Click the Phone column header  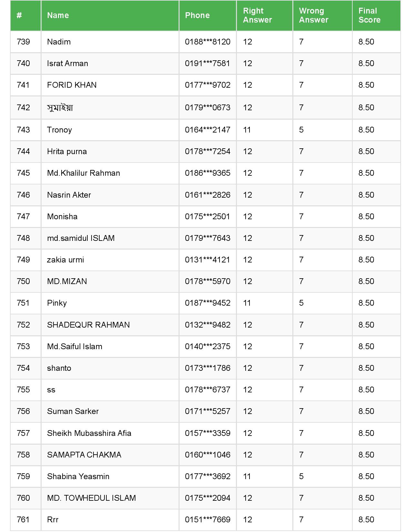click(x=197, y=15)
